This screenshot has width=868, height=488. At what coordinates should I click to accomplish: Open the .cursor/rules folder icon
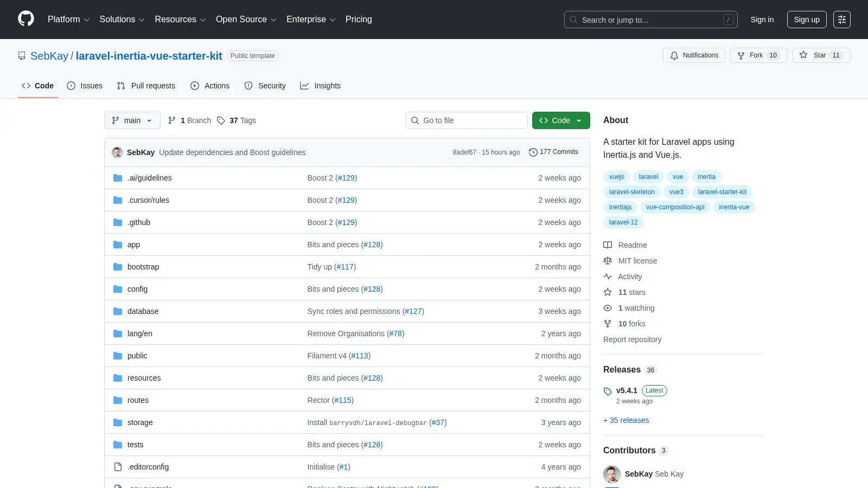[118, 200]
